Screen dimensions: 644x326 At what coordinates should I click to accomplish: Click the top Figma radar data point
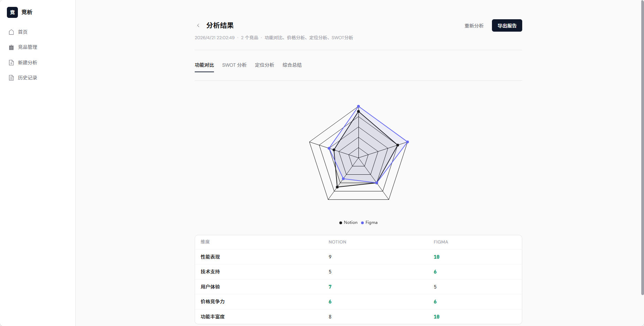(x=358, y=106)
